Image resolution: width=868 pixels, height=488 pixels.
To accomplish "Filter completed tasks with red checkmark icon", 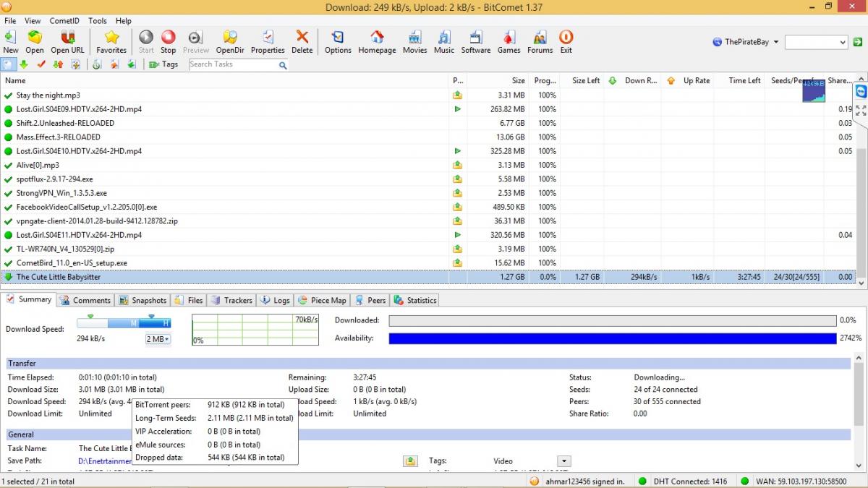I will tap(41, 64).
